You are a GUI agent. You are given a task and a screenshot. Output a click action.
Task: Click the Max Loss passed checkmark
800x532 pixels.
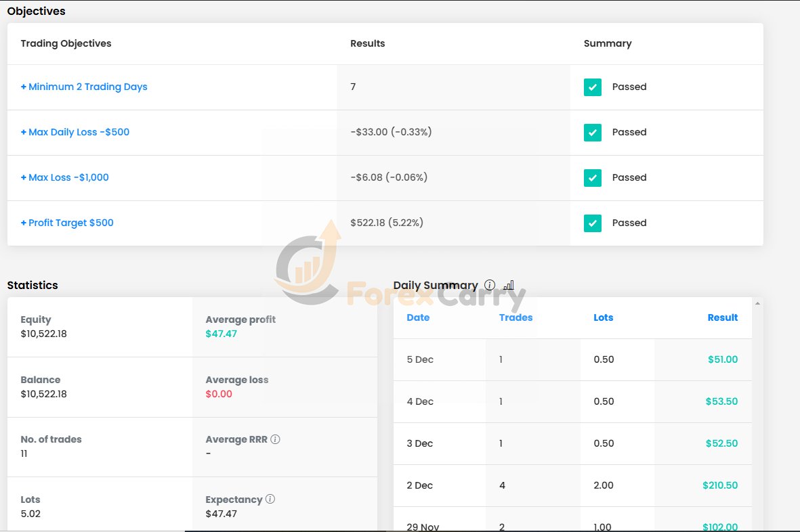pos(592,178)
